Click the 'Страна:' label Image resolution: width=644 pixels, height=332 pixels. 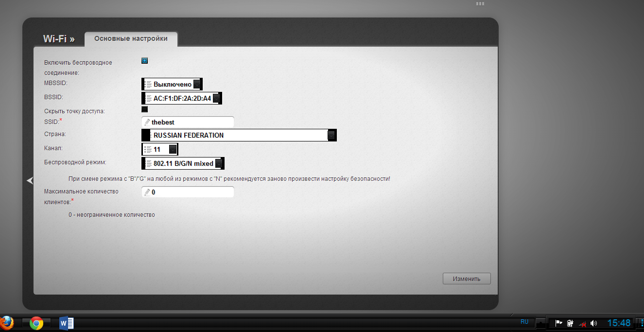[55, 134]
